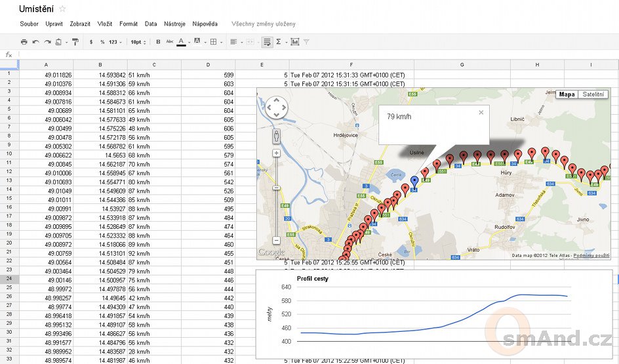Toggle bold formatting
Screen dimensions: 619x364
[x=158, y=42]
